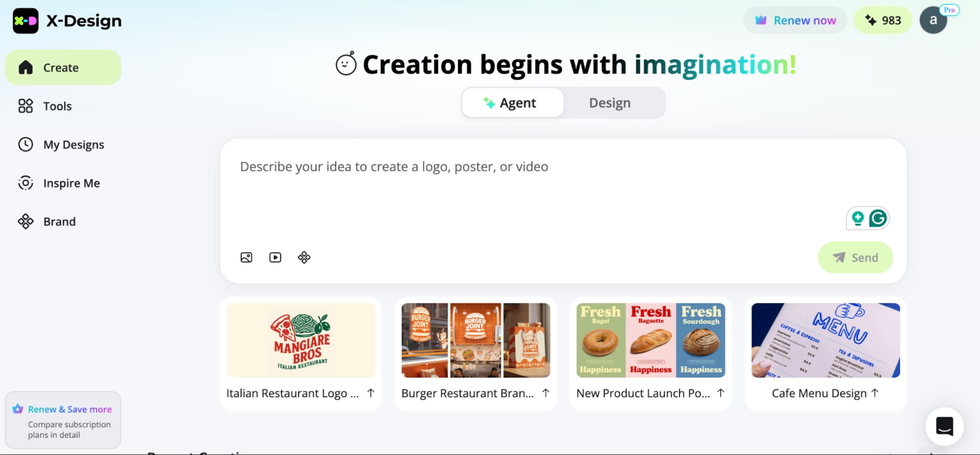Open the Brand section in sidebar
980x455 pixels.
click(x=59, y=222)
